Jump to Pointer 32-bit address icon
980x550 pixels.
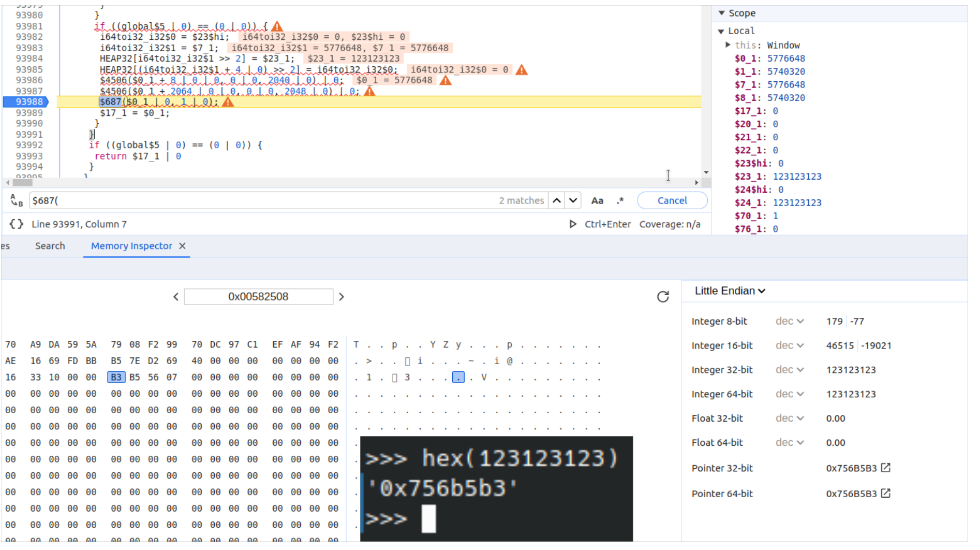(x=886, y=468)
